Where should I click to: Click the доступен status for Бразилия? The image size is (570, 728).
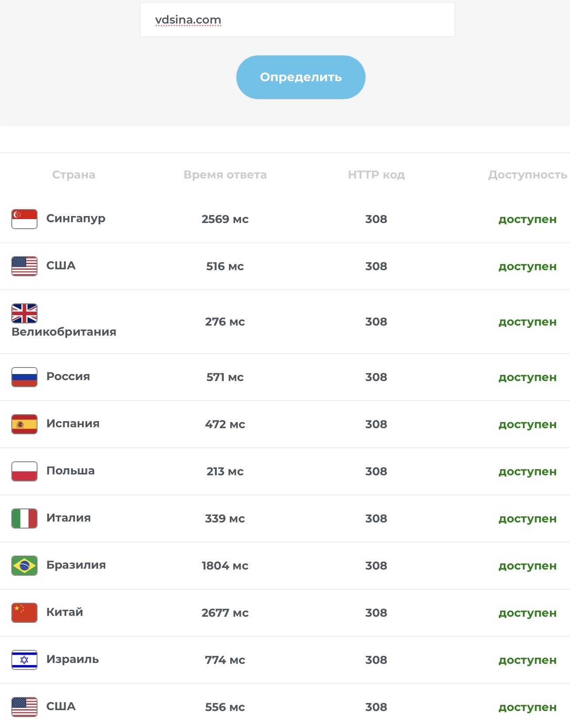coord(527,566)
